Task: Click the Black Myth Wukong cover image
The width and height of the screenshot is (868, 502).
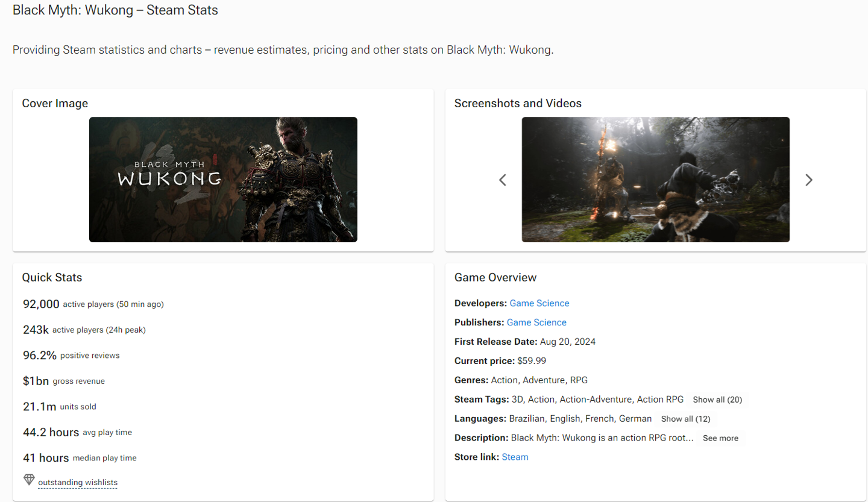Action: 223,180
